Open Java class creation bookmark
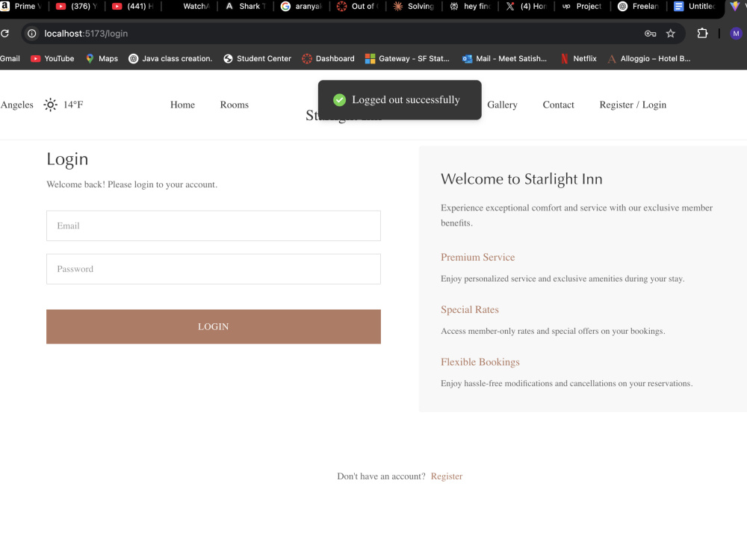 pos(170,58)
